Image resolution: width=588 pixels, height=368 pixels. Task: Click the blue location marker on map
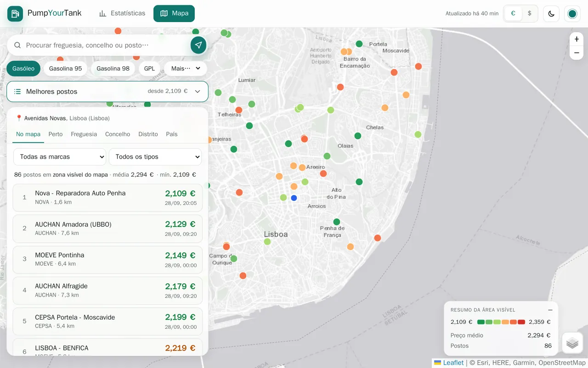pos(294,198)
